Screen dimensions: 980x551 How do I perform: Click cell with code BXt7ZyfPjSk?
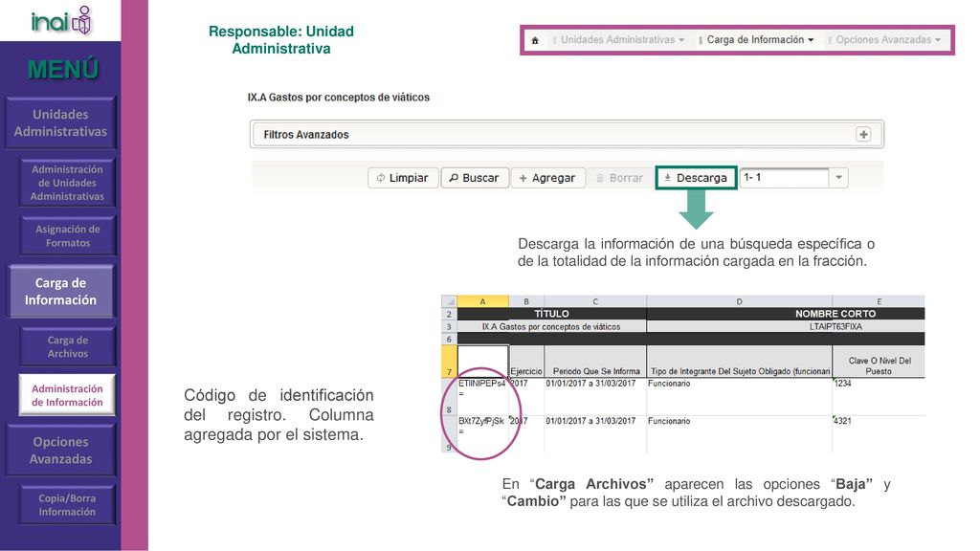pos(482,433)
